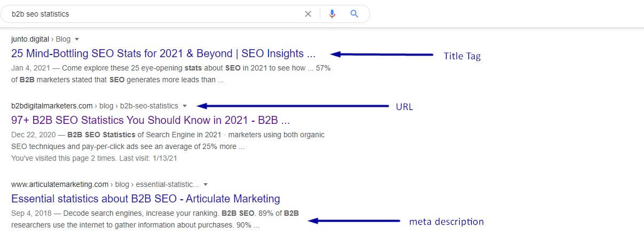Click the junto.digital breadcrumb URL

point(41,39)
